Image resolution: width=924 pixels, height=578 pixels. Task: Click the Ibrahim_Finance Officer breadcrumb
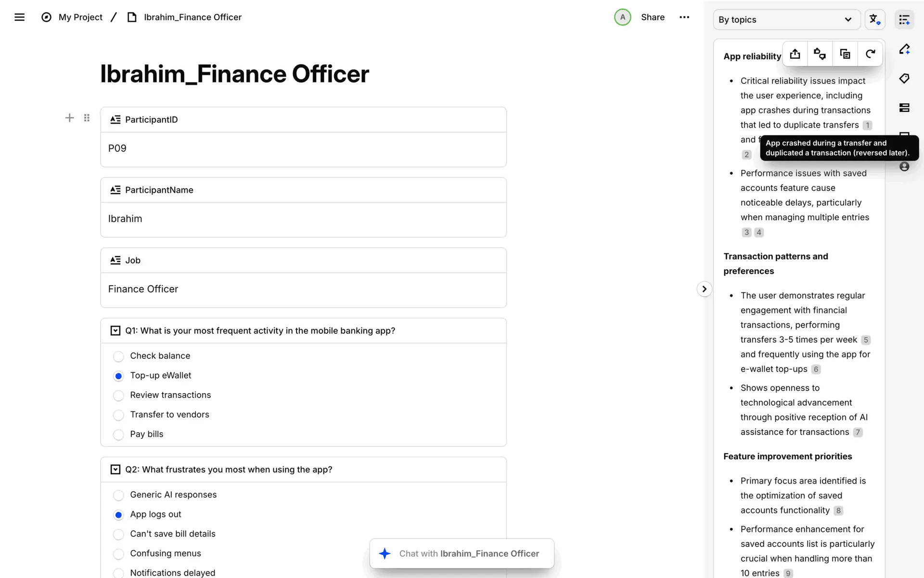[192, 17]
